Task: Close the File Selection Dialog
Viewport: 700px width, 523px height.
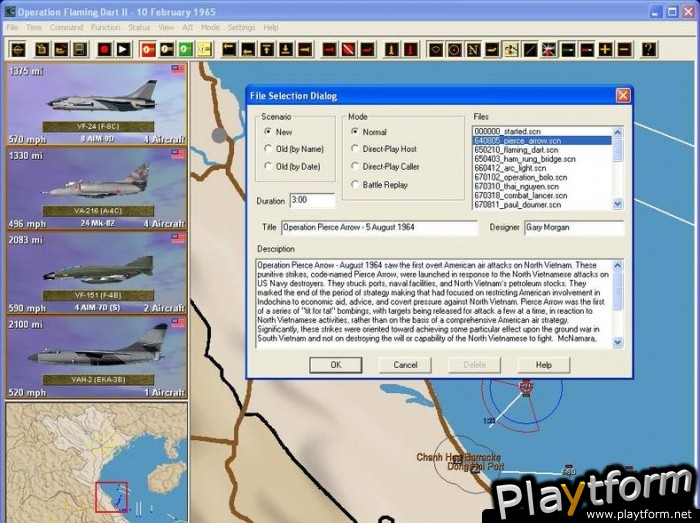Action: click(623, 95)
